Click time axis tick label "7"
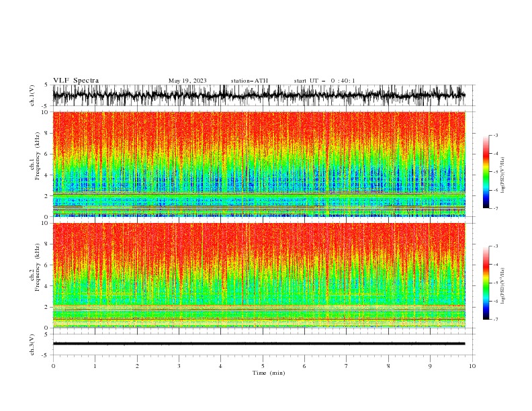 tap(347, 366)
